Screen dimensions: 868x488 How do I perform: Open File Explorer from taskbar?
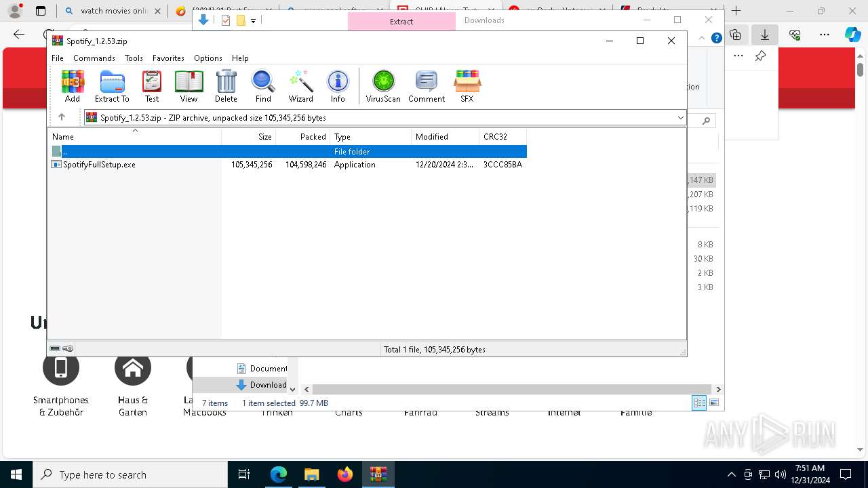pos(311,474)
